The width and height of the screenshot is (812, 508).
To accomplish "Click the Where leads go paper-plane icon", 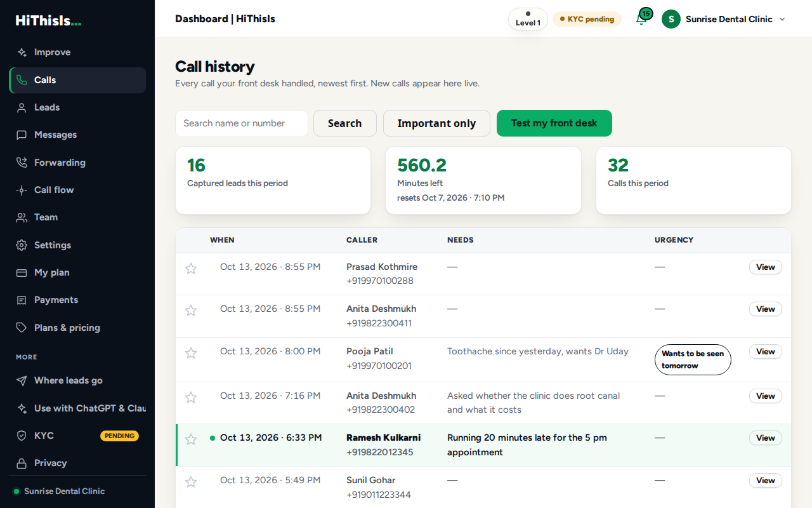I will pyautogui.click(x=22, y=380).
